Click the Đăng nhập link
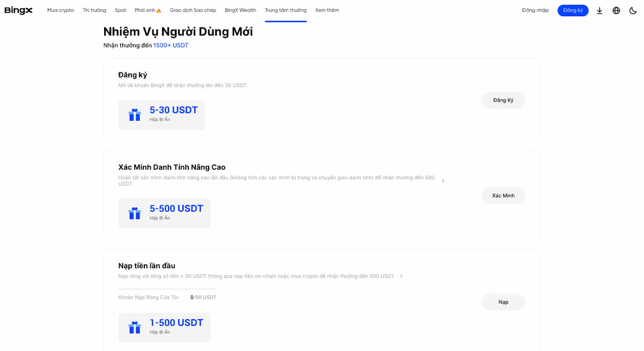The height and width of the screenshot is (351, 644). click(x=535, y=10)
